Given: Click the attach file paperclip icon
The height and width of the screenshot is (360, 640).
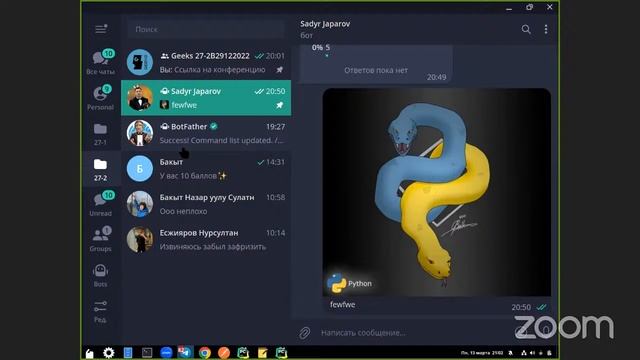Looking at the screenshot, I should point(304,333).
